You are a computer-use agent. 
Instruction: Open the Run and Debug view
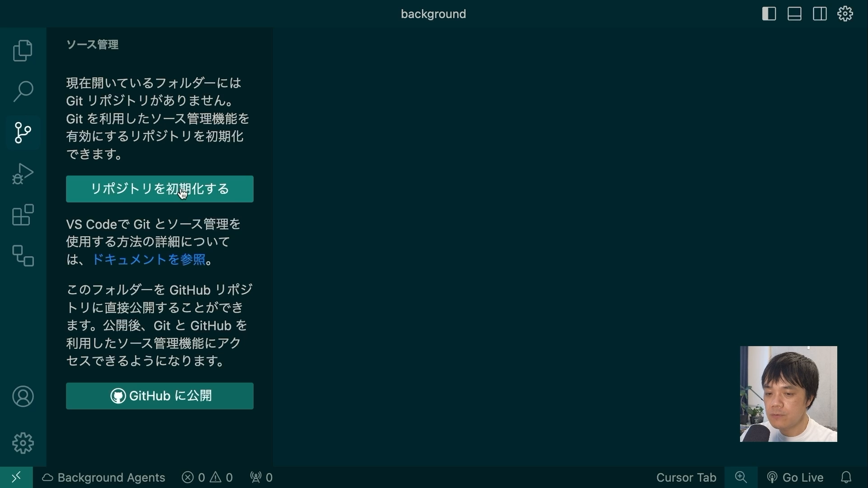point(23,174)
